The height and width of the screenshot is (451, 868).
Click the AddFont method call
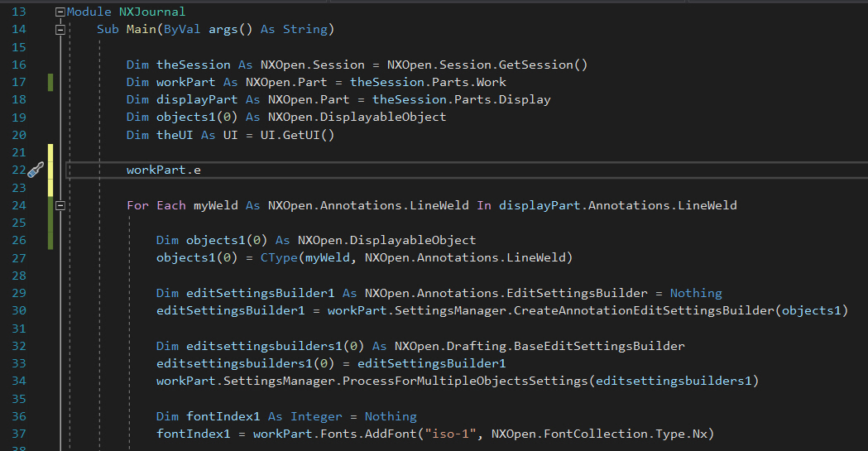tap(391, 434)
